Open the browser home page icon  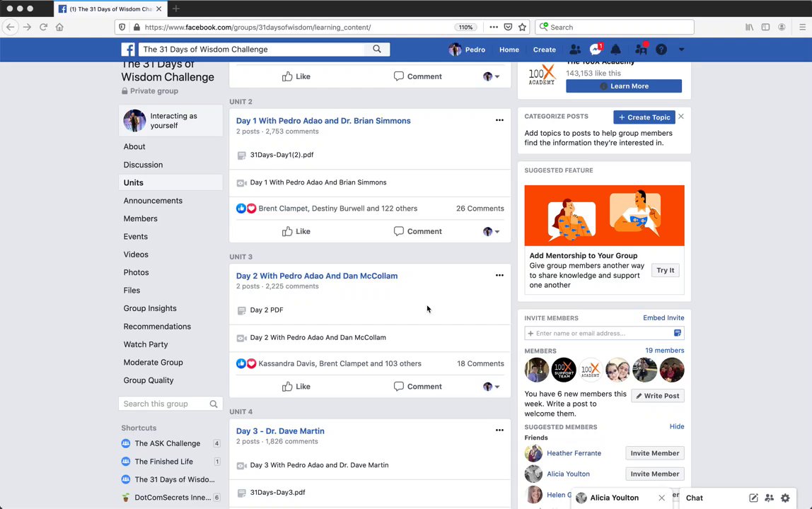[x=59, y=27]
